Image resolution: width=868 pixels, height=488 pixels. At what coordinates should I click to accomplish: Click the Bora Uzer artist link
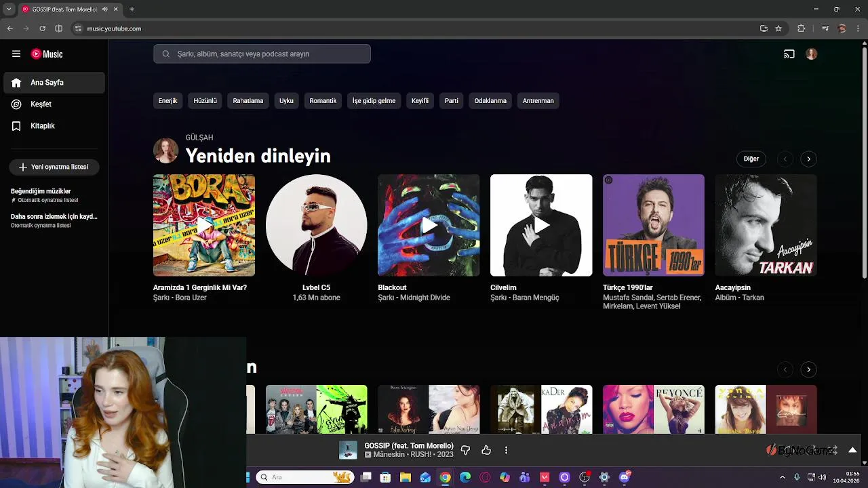(x=191, y=298)
